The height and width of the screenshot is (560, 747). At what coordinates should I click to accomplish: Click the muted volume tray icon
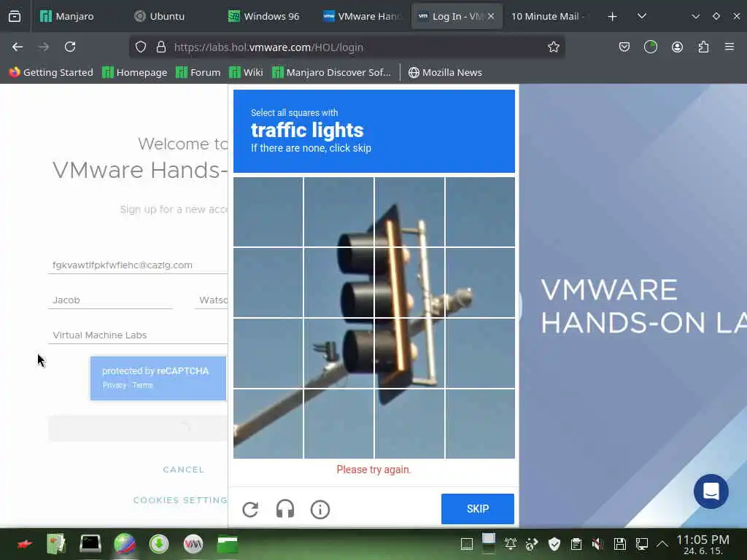[x=597, y=544]
